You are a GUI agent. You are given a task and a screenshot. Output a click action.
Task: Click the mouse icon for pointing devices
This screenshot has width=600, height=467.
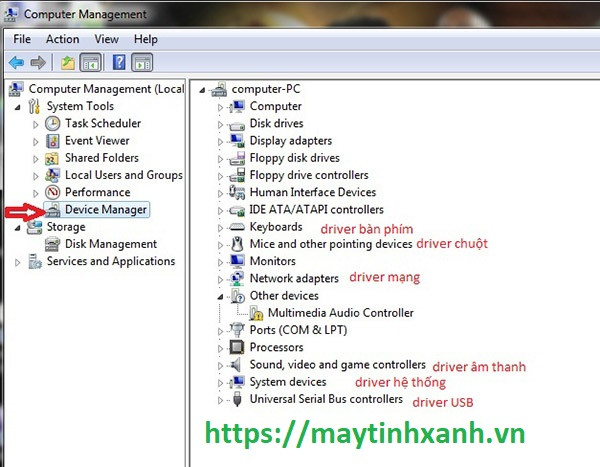[x=237, y=244]
